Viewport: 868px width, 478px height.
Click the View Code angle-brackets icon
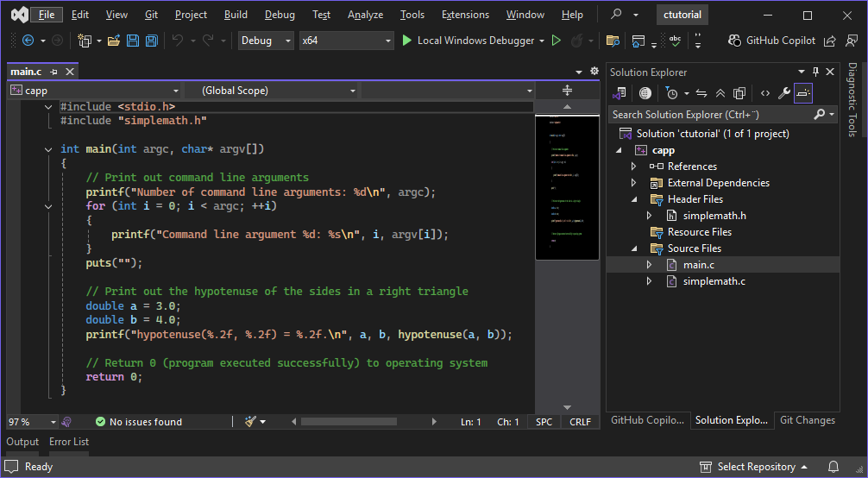pyautogui.click(x=765, y=93)
